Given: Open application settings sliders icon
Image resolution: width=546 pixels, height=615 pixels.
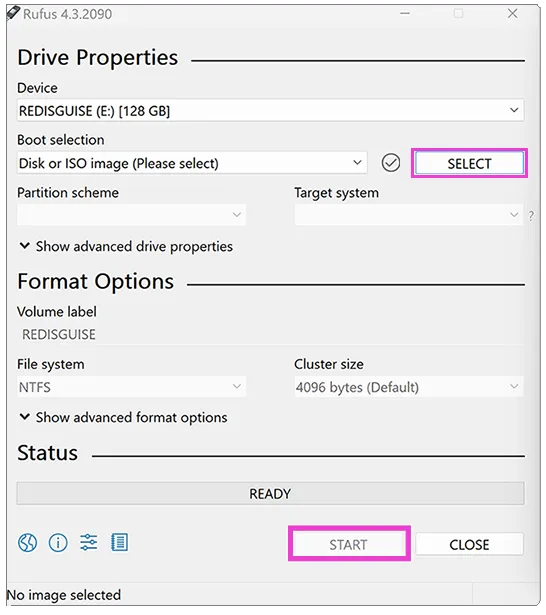Looking at the screenshot, I should (89, 543).
